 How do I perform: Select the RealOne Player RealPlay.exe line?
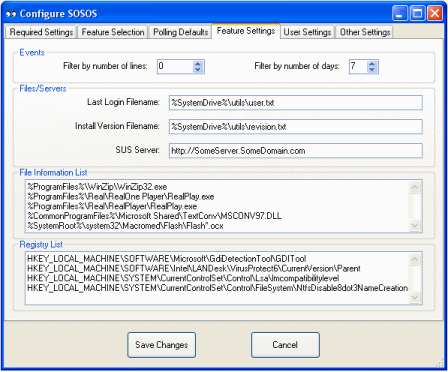point(121,197)
